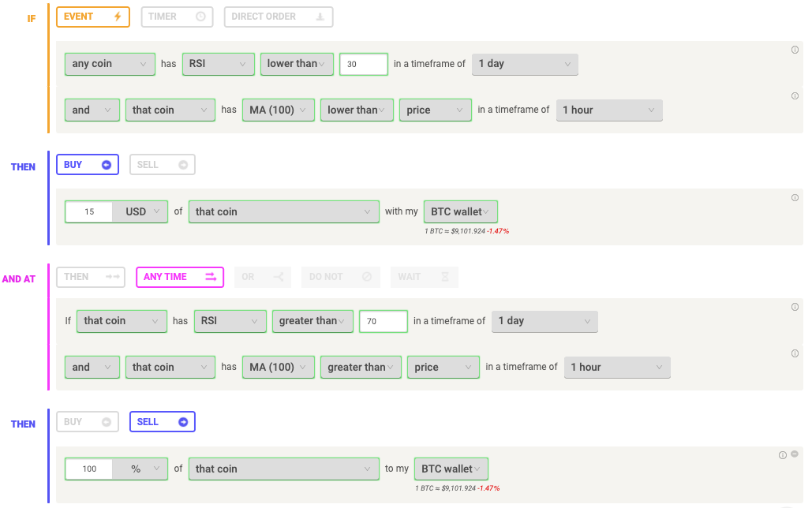Select the ANY TIME operator
This screenshot has height=508, width=812.
click(179, 277)
